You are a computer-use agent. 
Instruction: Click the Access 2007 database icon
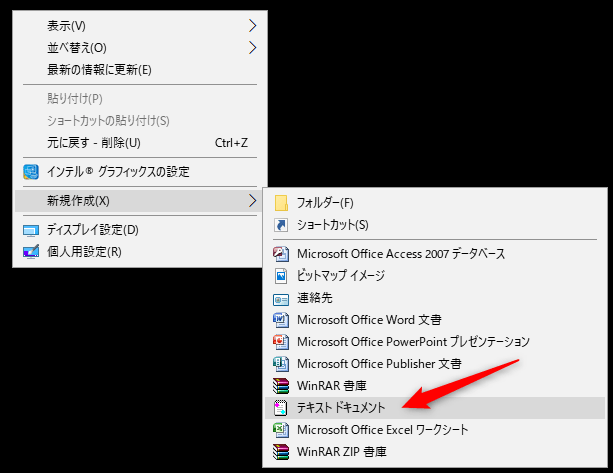point(281,254)
